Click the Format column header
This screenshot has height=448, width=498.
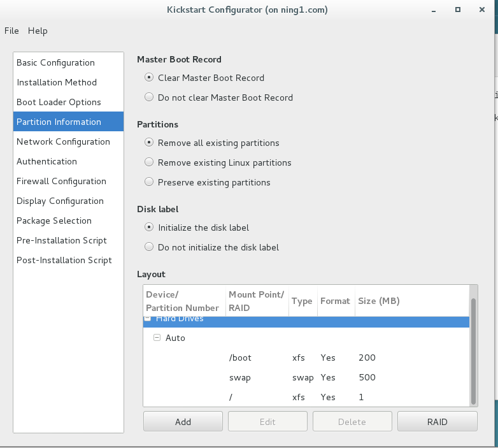coord(336,301)
